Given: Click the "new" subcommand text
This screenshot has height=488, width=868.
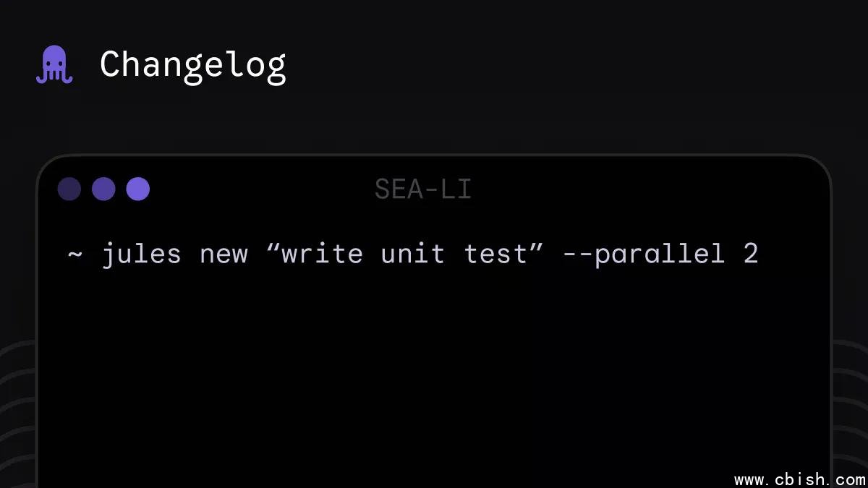Looking at the screenshot, I should point(224,254).
